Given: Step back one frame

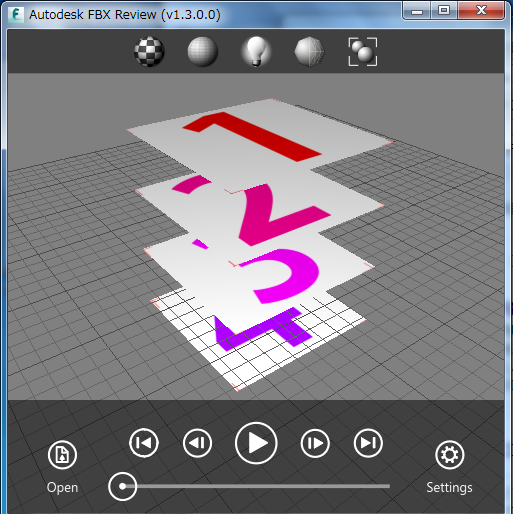Looking at the screenshot, I should pyautogui.click(x=197, y=443).
